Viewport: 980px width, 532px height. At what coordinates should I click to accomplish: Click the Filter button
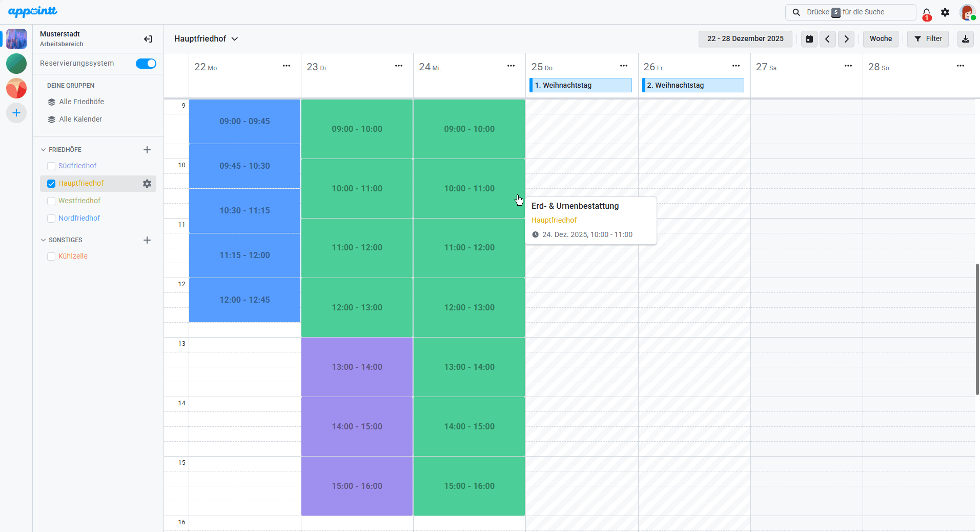[x=928, y=39]
